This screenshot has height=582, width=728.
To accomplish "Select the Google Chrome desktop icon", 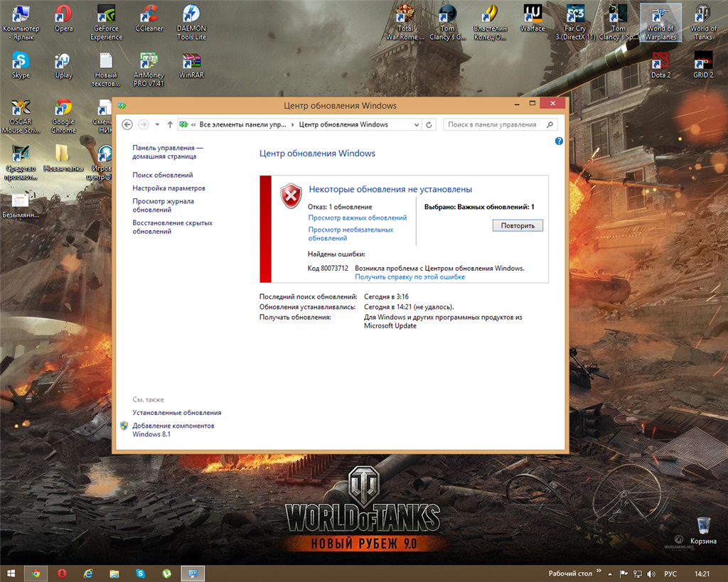I will [63, 116].
